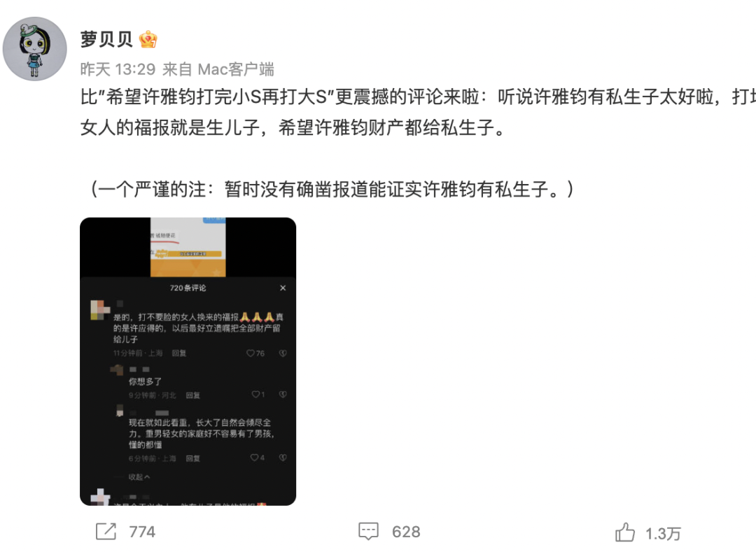
Task: Open the 萝贝贝 profile avatar
Action: pos(35,49)
